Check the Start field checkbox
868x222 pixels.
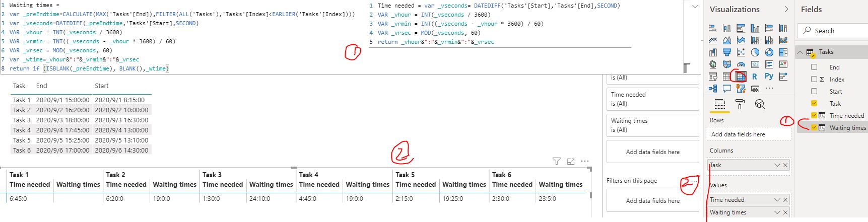pos(814,91)
